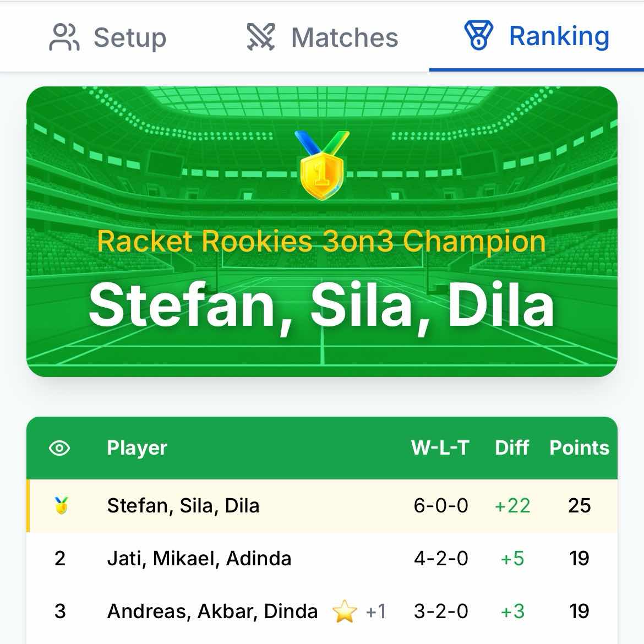The height and width of the screenshot is (644, 644).
Task: Open the Setup tab
Action: point(108,37)
